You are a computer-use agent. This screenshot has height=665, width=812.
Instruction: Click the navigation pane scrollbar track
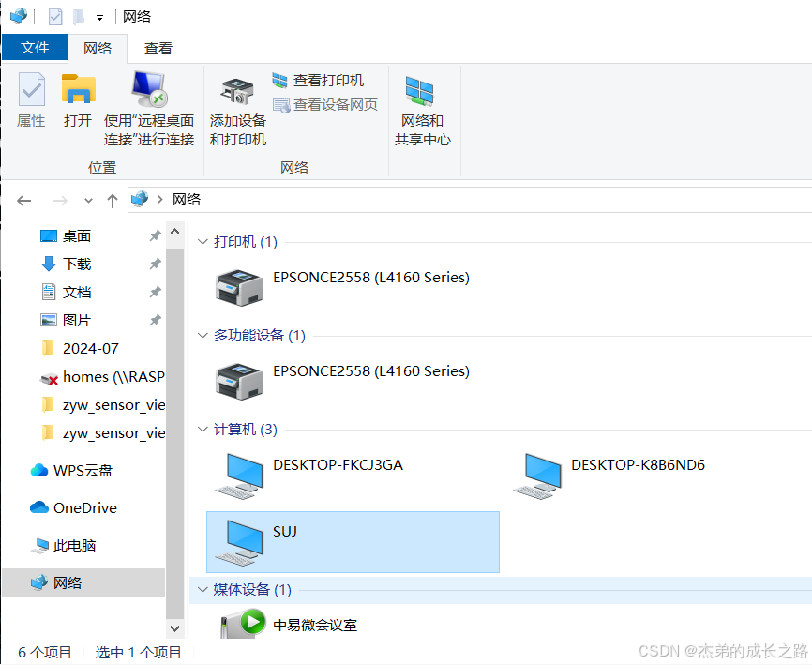(175, 434)
